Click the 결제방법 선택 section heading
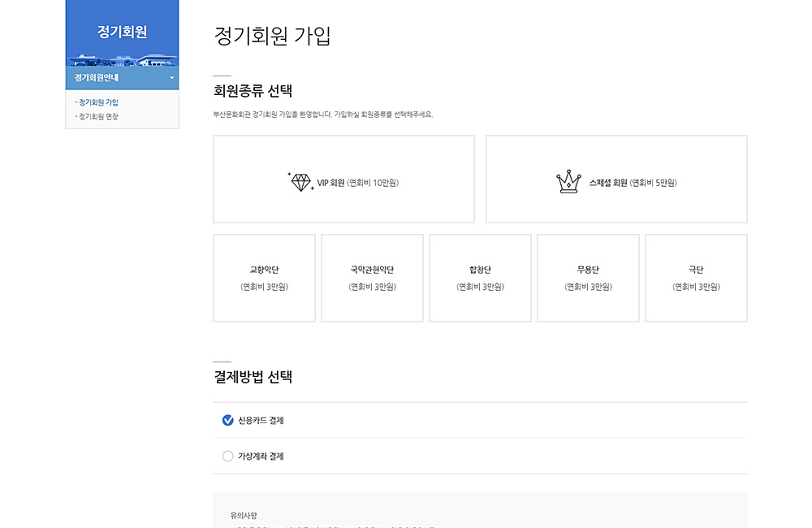Screen dimensions: 812x528 pos(253,377)
